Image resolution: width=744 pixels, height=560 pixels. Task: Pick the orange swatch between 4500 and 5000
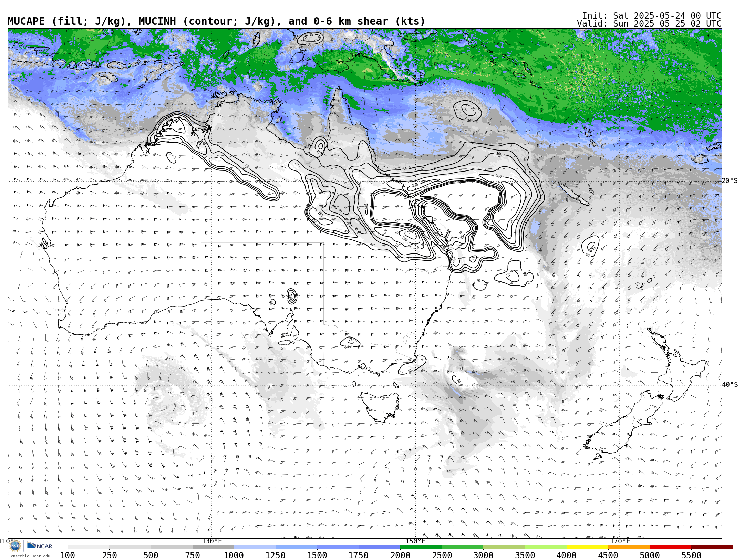(629, 547)
